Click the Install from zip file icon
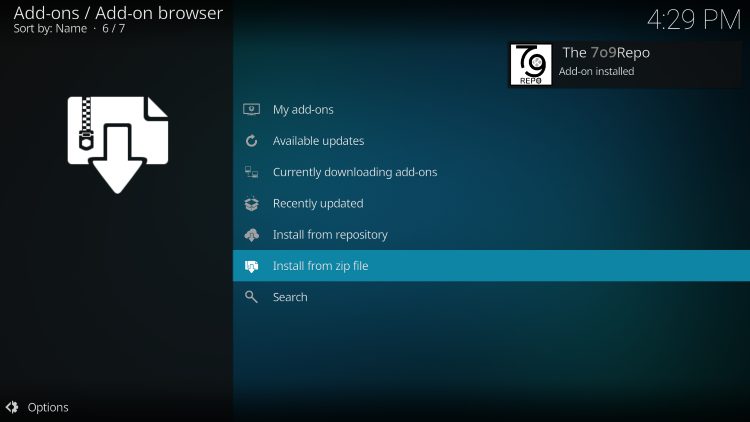This screenshot has height=422, width=750. coord(252,266)
